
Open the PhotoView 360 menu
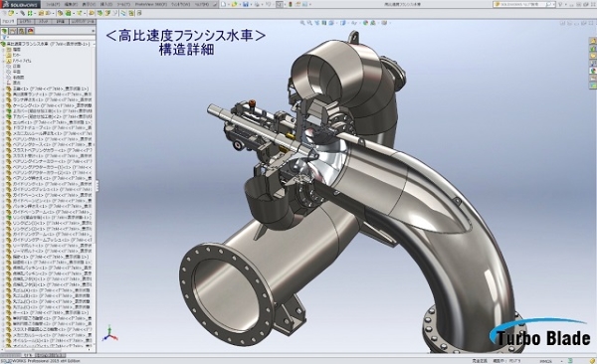(x=151, y=4)
